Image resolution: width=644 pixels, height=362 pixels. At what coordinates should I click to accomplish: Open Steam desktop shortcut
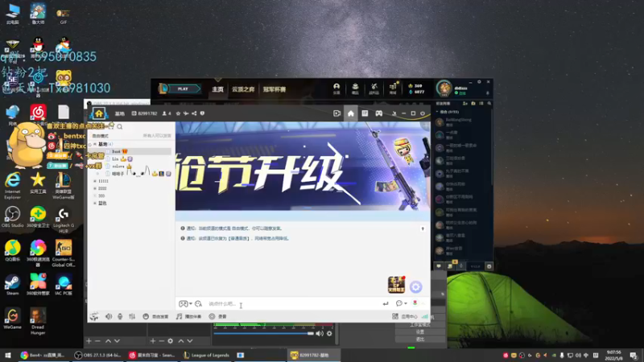pyautogui.click(x=12, y=286)
